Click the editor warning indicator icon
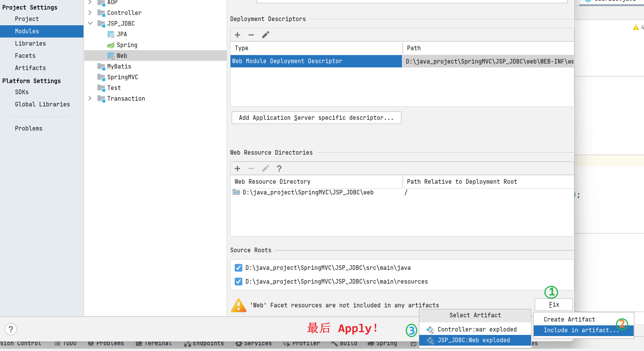 (636, 27)
